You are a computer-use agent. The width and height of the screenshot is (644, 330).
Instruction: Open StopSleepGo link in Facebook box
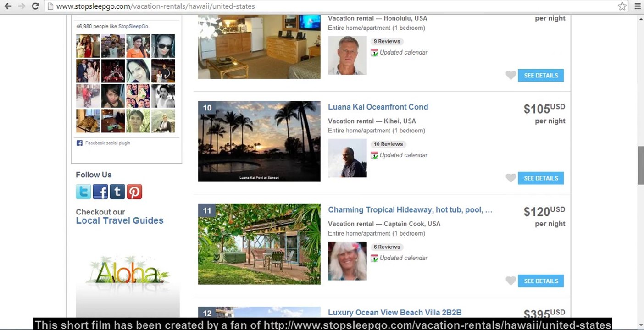(x=133, y=26)
